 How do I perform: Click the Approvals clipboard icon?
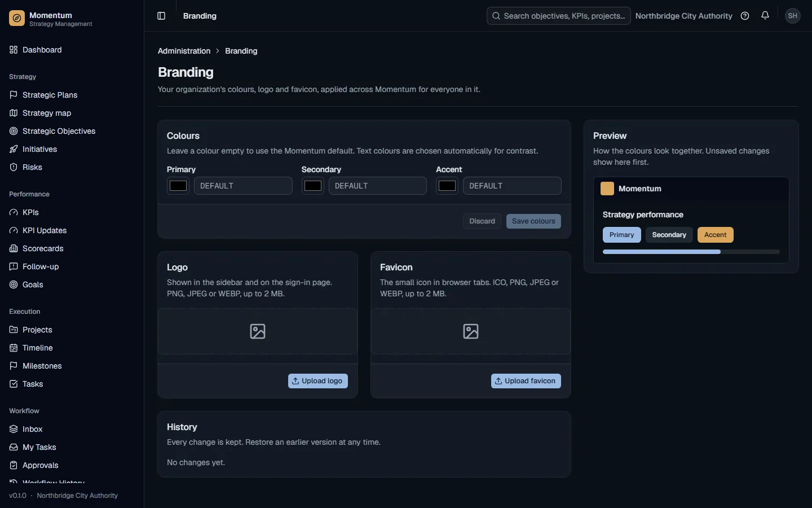click(x=14, y=465)
